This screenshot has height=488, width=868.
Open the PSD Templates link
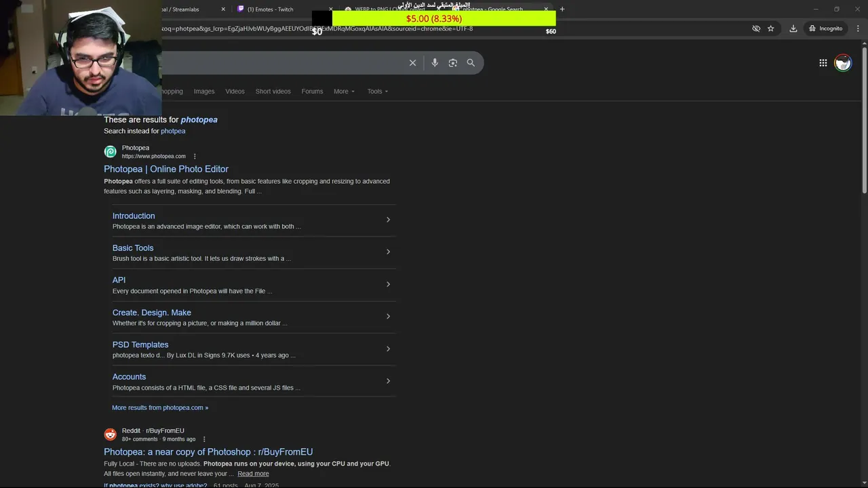click(x=140, y=344)
